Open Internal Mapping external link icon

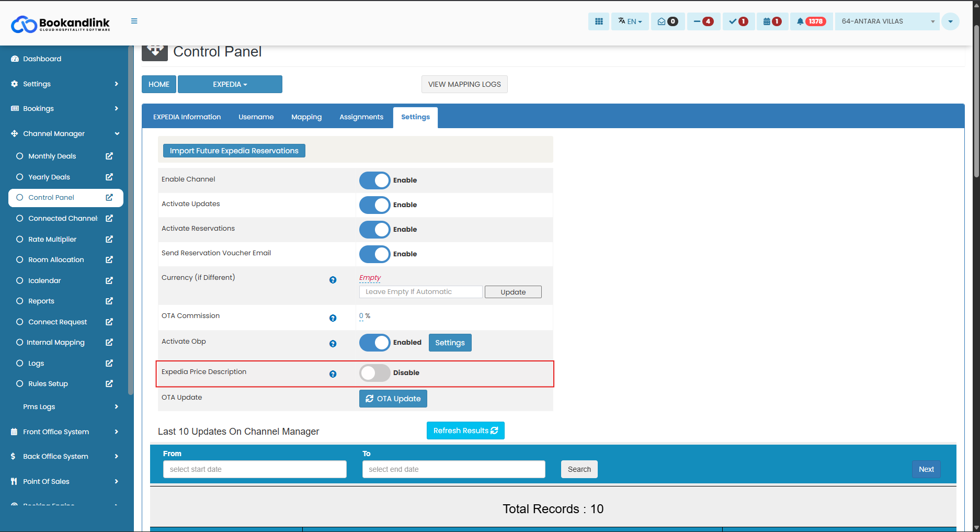point(109,342)
